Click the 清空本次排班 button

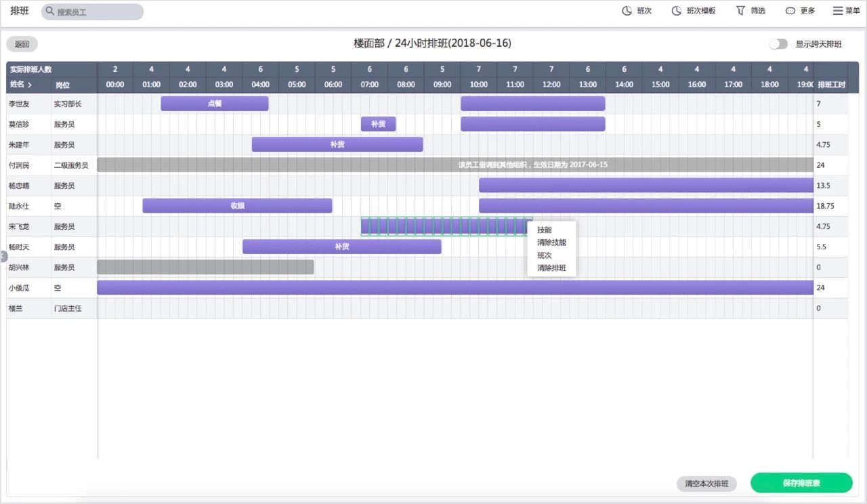[x=706, y=484]
